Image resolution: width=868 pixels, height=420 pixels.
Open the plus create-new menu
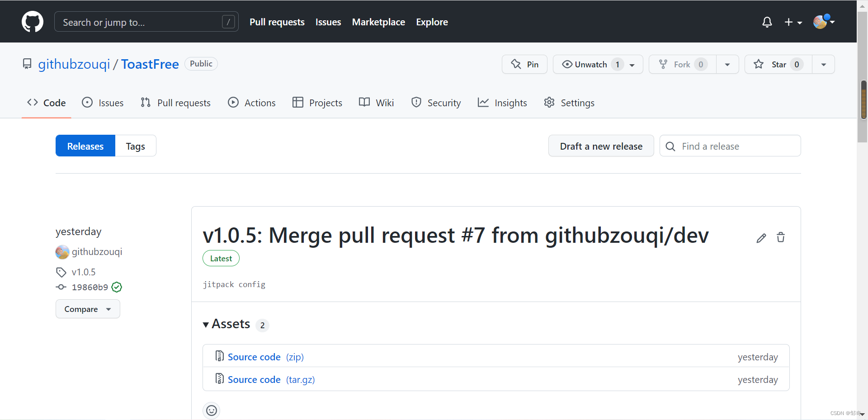click(793, 22)
